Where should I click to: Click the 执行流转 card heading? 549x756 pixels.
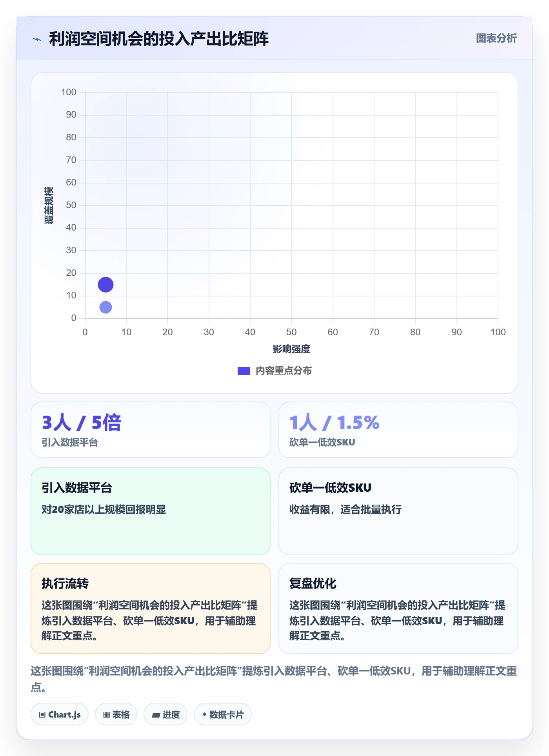click(x=65, y=583)
